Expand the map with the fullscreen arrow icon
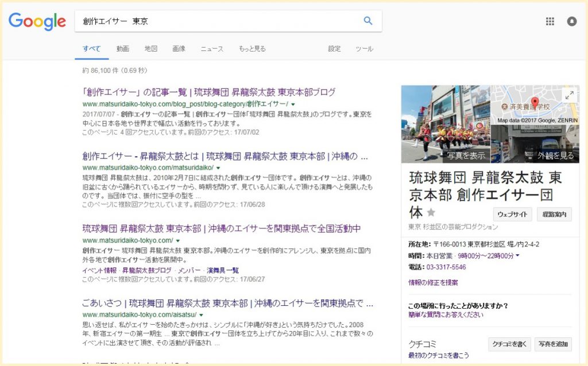Image resolution: width=588 pixels, height=366 pixels. coord(569,95)
